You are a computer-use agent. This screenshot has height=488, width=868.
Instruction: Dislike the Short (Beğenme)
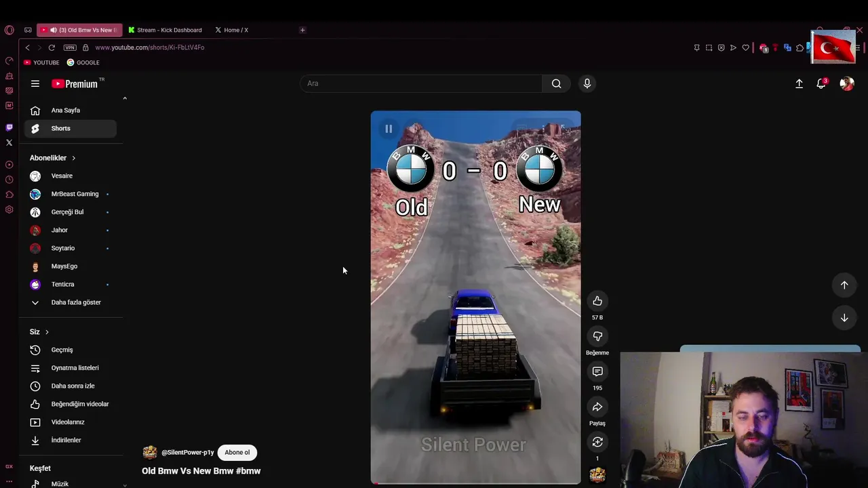point(597,336)
